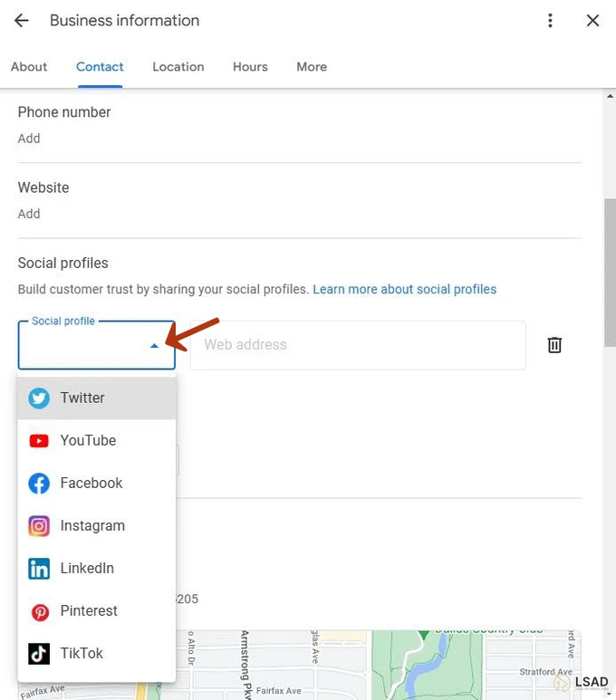
Task: Add a website under Website
Action: point(29,214)
